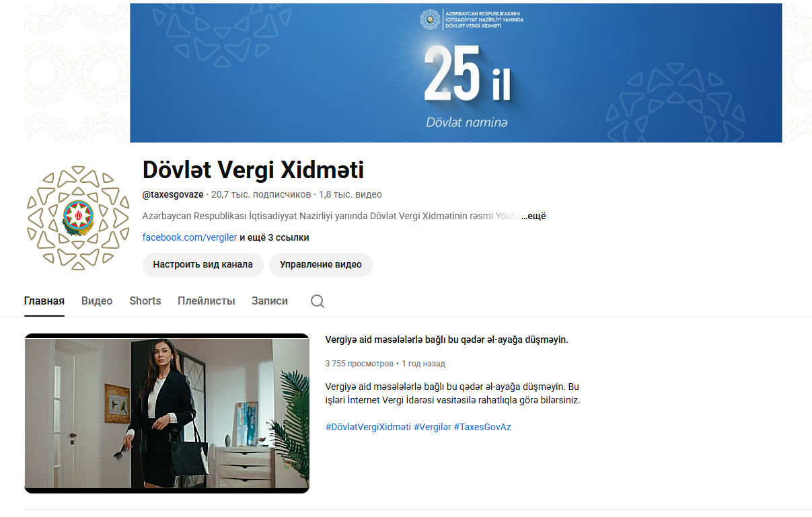Switch to the Видео tab
The width and height of the screenshot is (812, 517).
coord(97,301)
